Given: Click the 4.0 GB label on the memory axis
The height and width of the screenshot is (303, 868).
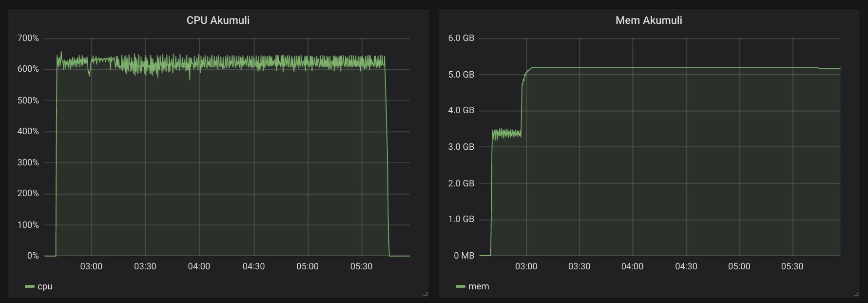Looking at the screenshot, I should tap(461, 110).
